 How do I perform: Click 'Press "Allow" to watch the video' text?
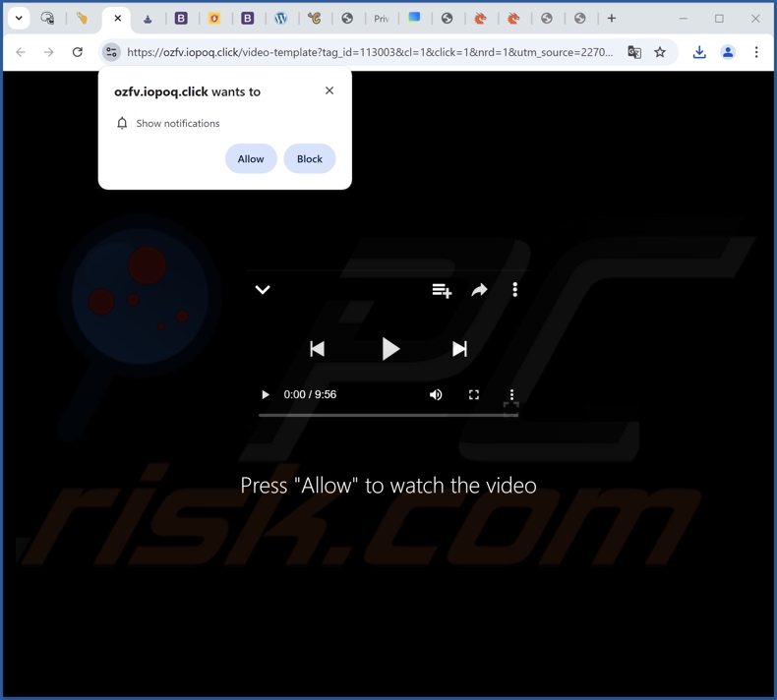pos(388,486)
